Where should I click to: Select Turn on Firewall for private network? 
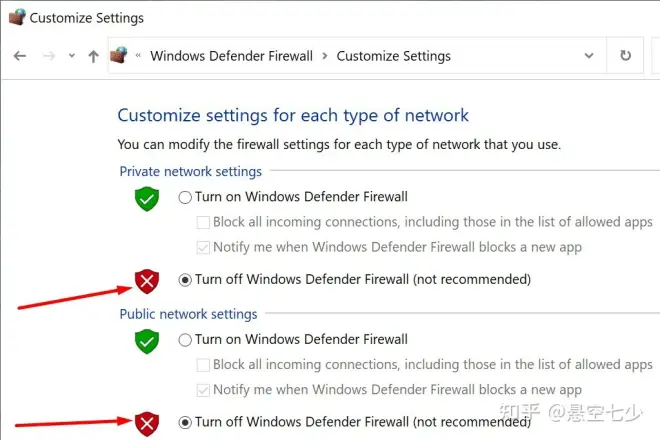(185, 197)
